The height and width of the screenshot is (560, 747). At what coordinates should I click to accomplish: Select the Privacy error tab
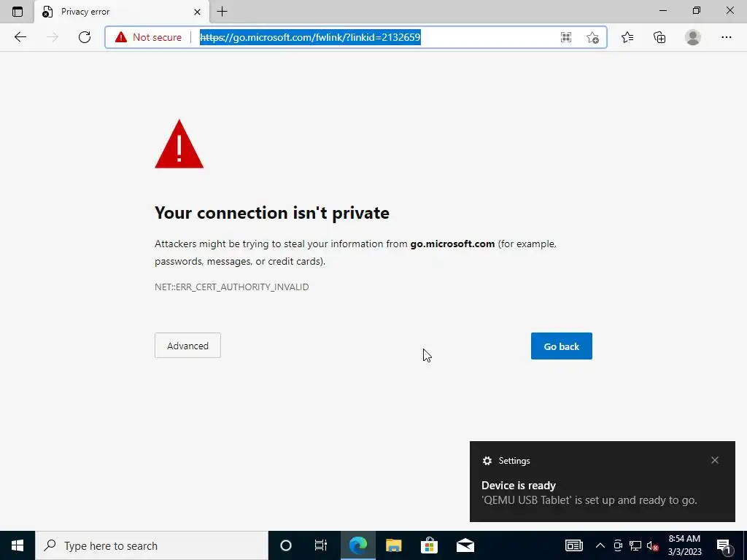coord(122,12)
